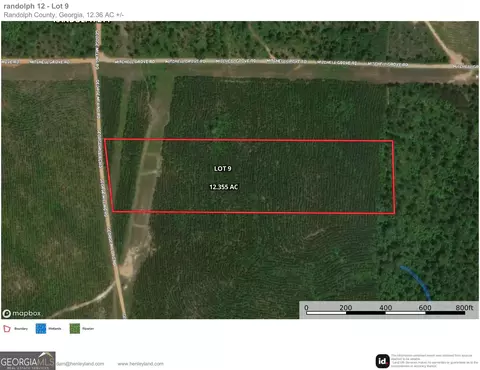Click the "200" scale label
The image size is (480, 370).
tap(346, 307)
